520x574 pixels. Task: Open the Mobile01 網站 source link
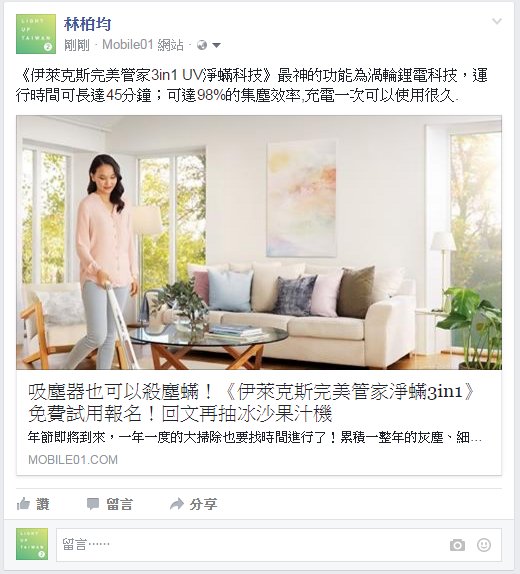[143, 45]
